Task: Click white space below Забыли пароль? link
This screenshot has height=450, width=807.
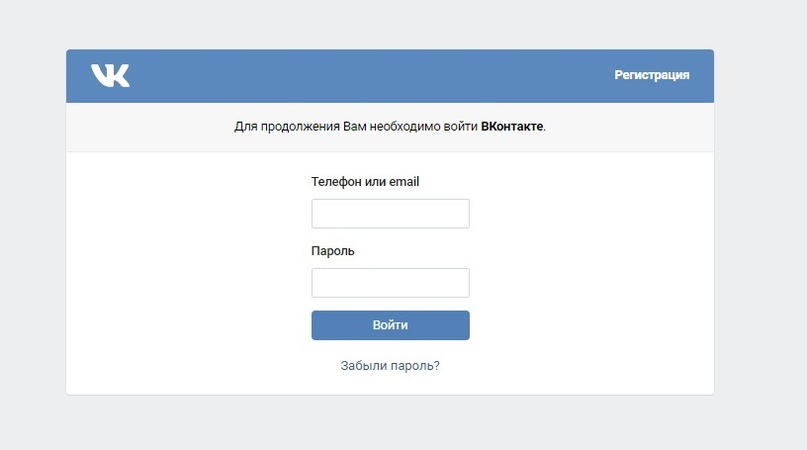Action: [x=390, y=385]
